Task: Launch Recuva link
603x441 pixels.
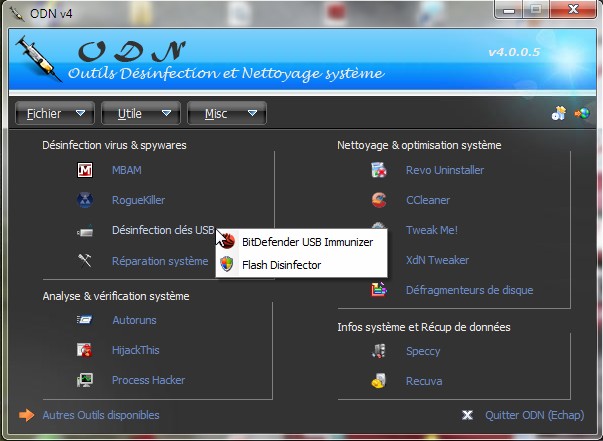Action: (x=424, y=381)
